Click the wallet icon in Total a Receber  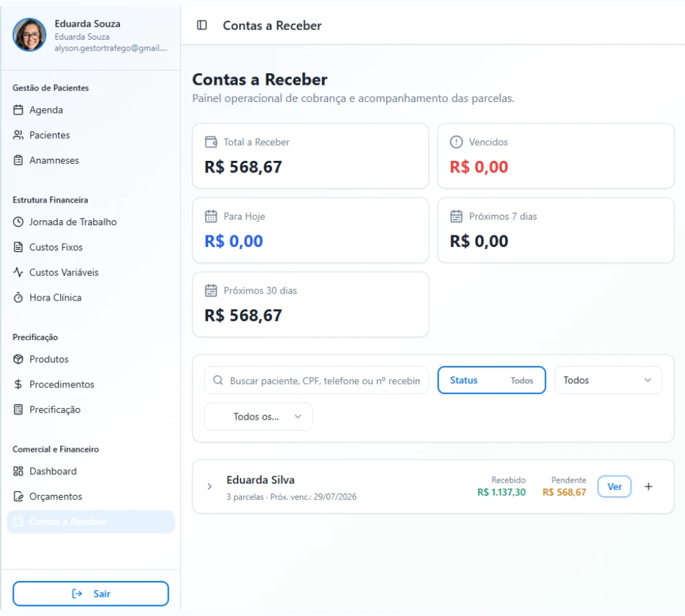point(211,142)
